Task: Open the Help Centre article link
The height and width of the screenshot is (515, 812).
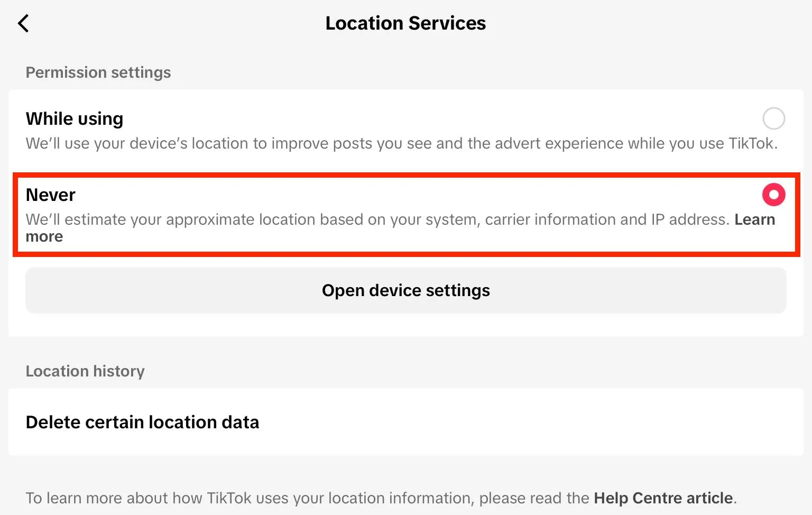Action: tap(663, 498)
